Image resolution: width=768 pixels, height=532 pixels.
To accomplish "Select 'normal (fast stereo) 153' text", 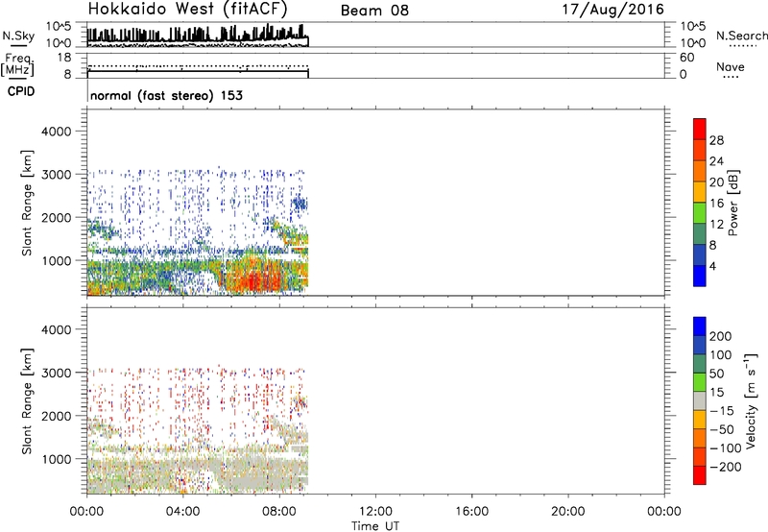I will coord(166,95).
